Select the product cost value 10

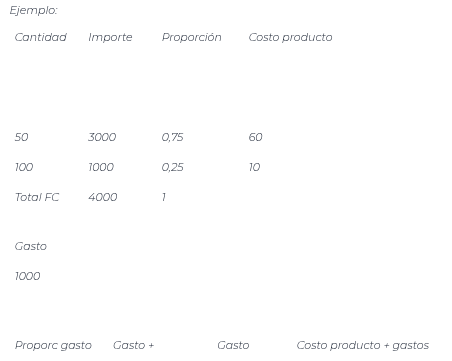255,167
